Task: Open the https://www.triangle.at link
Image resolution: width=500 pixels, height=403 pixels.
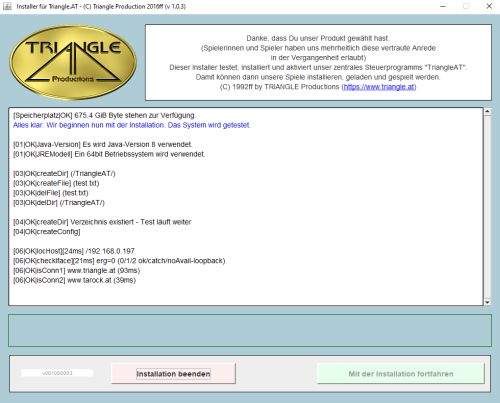Action: 379,87
